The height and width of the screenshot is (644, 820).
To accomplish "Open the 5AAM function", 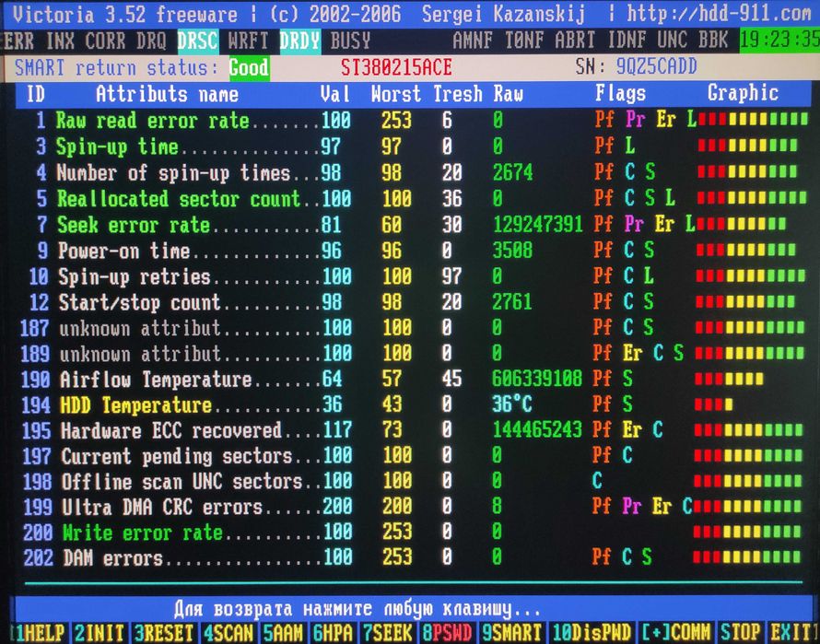I will point(284,633).
